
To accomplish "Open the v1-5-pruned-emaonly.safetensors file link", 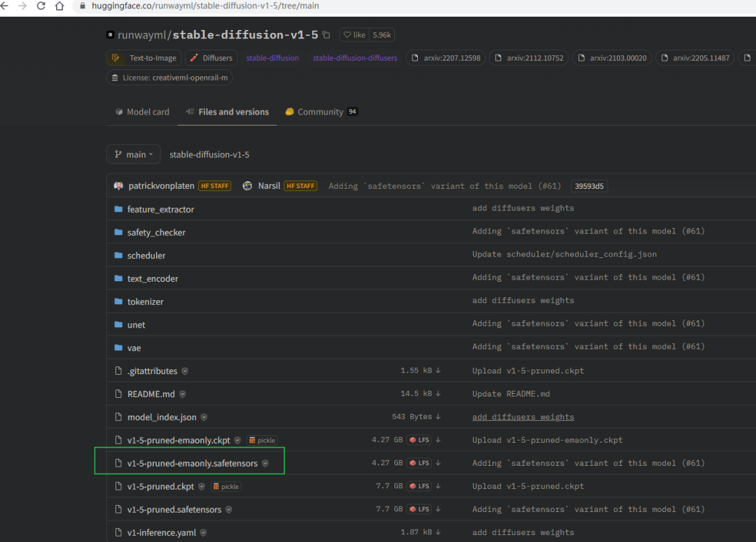I will pos(192,464).
